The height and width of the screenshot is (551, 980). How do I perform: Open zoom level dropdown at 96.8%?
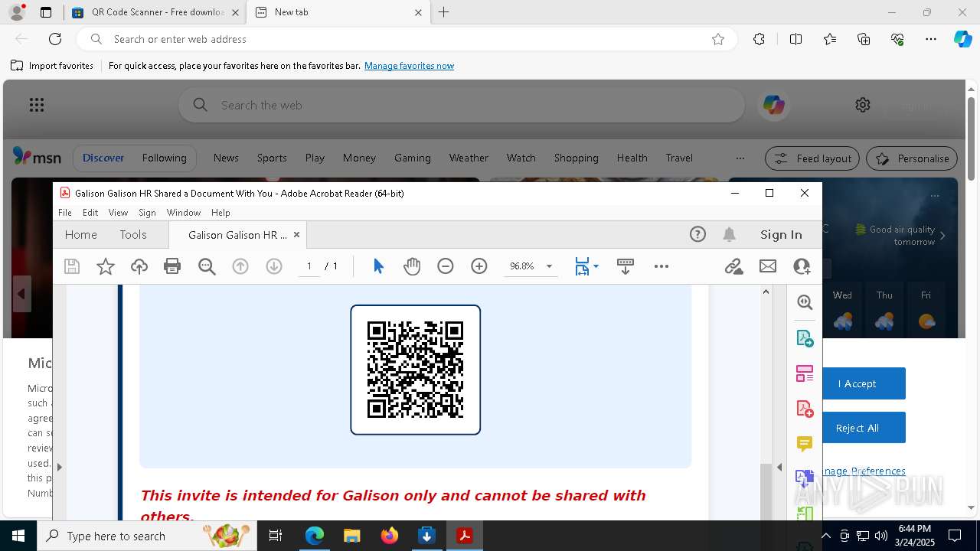pos(549,266)
